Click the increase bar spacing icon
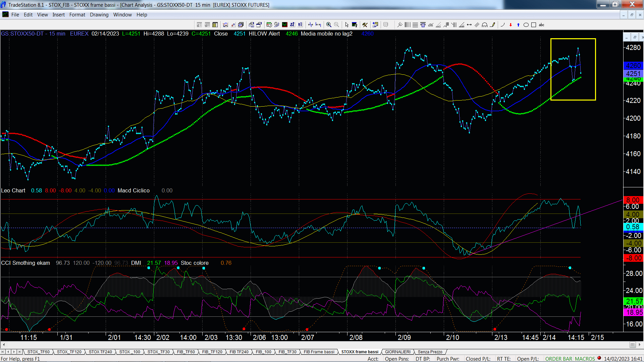Screen dimensions: 644x362 tap(318, 25)
